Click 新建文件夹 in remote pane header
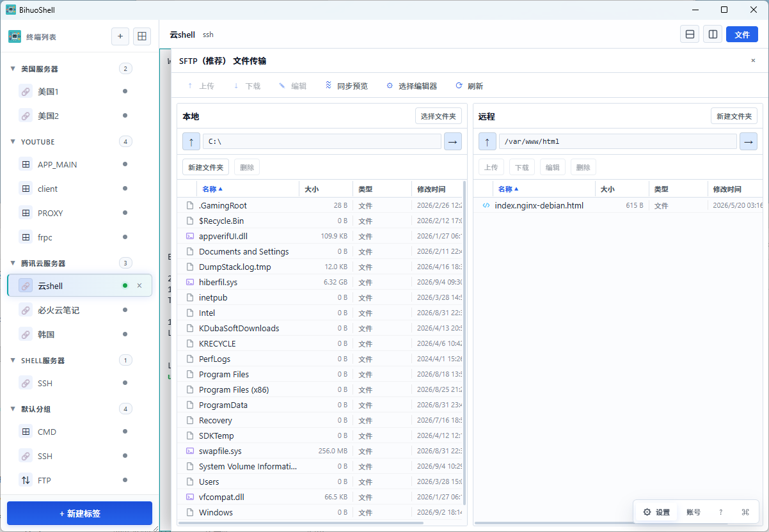769x532 pixels. 734,116
